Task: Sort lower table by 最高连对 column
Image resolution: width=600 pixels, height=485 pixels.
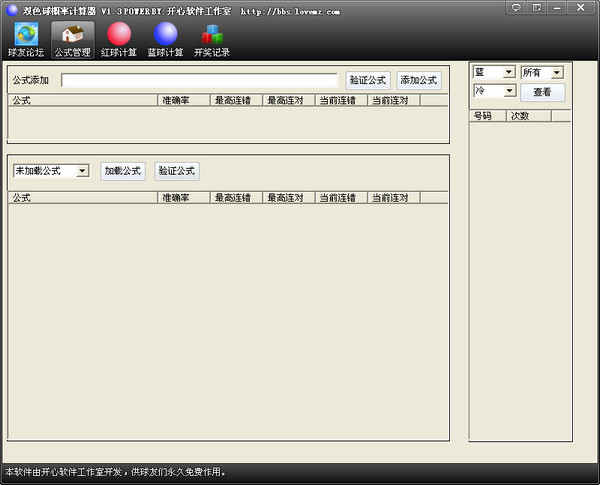Action: pyautogui.click(x=289, y=198)
